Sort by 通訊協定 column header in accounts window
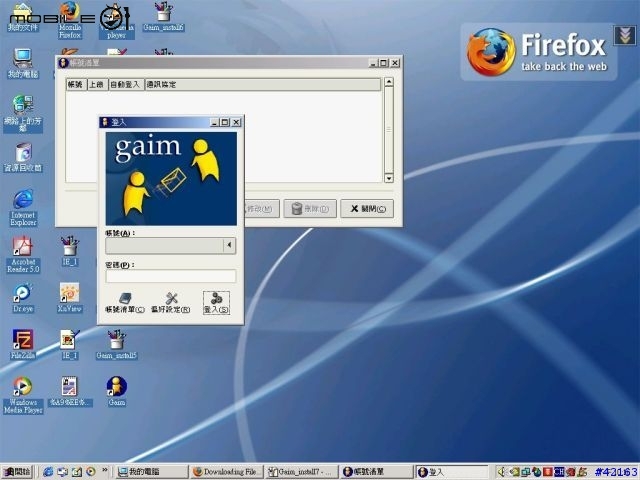Screen dimensions: 640x480 (x=262, y=84)
